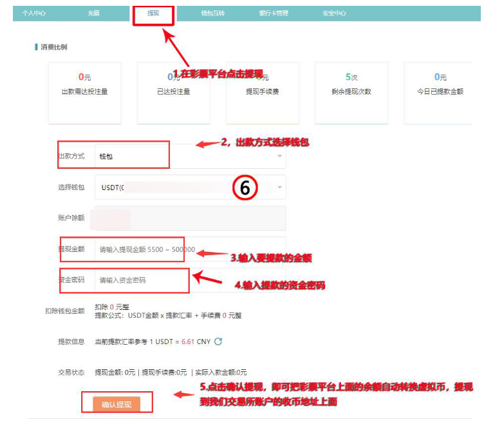The height and width of the screenshot is (424, 504).
Task: Switch to the 充值 tab
Action: 94,13
